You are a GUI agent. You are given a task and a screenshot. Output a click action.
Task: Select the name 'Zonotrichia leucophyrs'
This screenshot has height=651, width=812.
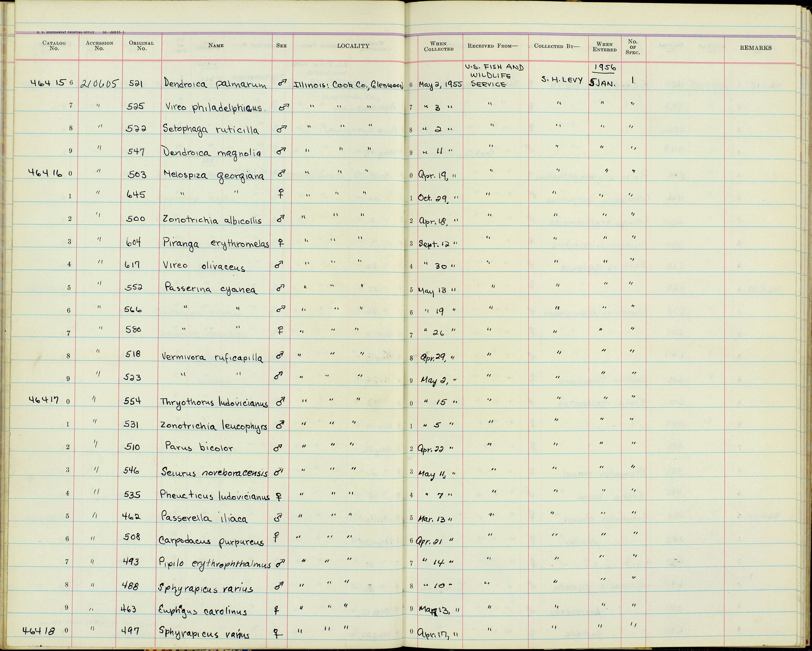pyautogui.click(x=214, y=426)
